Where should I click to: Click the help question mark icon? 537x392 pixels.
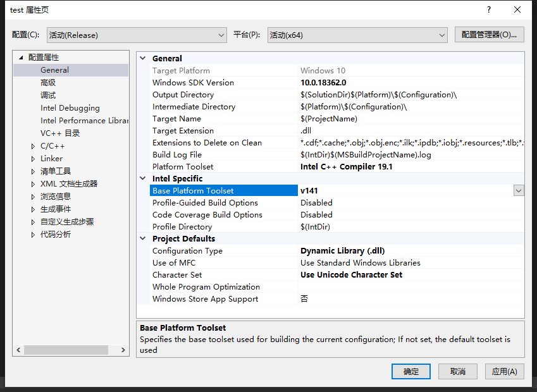tap(488, 9)
